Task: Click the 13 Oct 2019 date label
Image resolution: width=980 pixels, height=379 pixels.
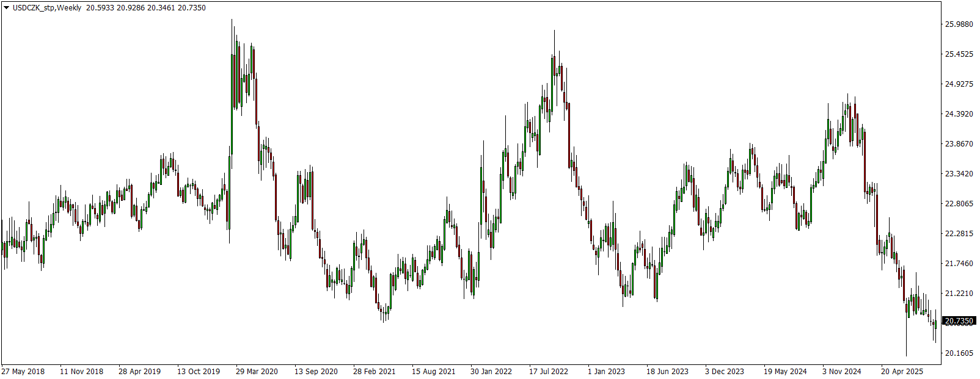Action: [x=199, y=372]
